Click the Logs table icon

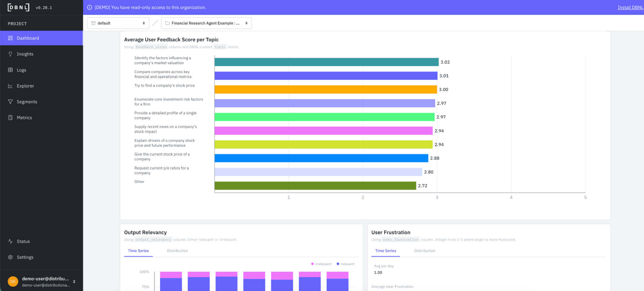click(10, 70)
